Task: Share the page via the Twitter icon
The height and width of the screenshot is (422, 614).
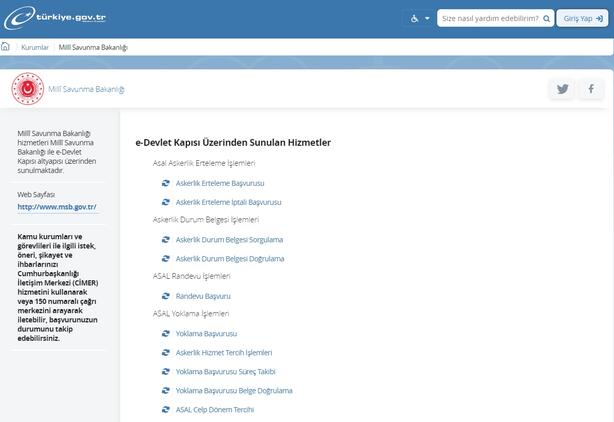Action: click(x=562, y=89)
